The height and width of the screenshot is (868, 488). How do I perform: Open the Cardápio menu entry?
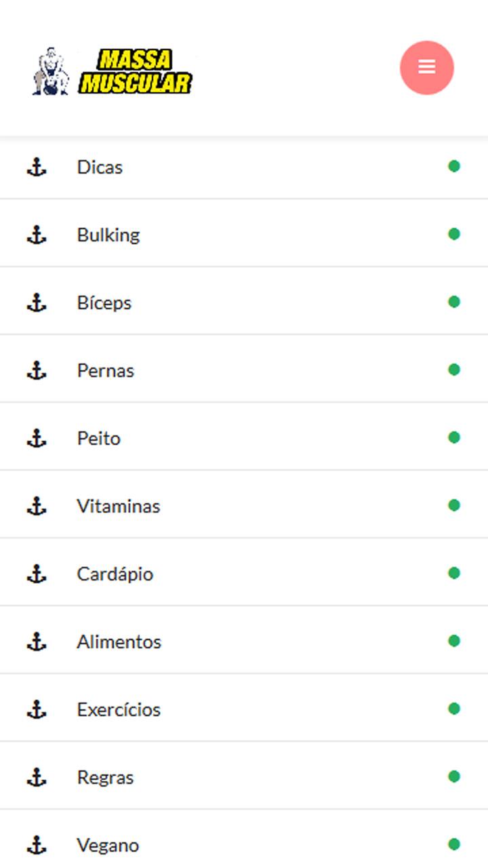(x=115, y=574)
